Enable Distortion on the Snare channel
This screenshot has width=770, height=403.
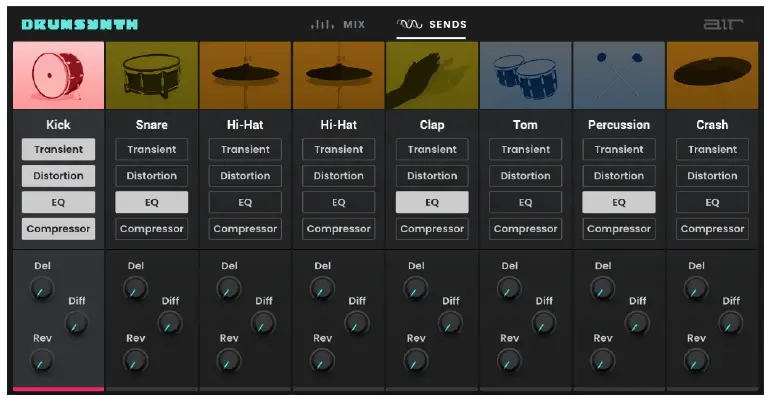tap(152, 176)
